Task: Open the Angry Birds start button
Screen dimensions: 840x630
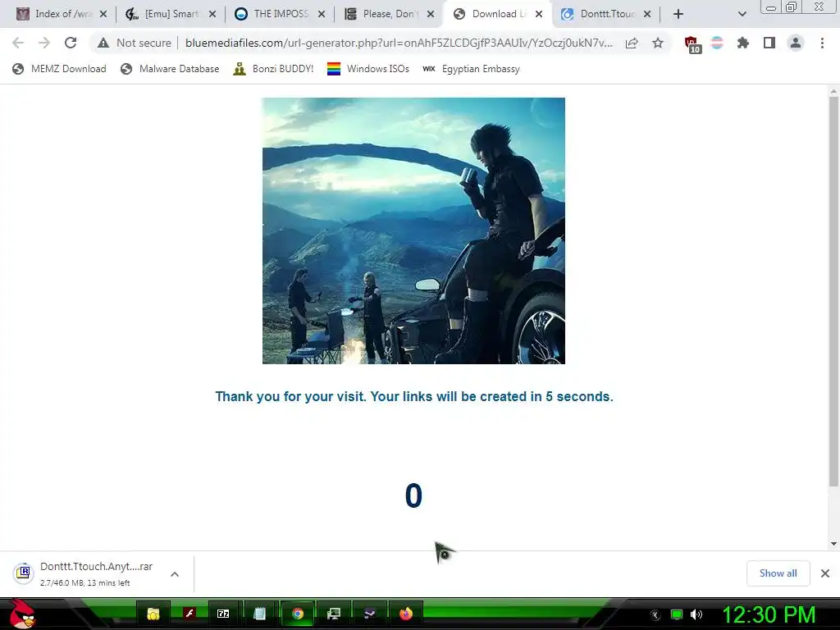Action: (x=22, y=614)
